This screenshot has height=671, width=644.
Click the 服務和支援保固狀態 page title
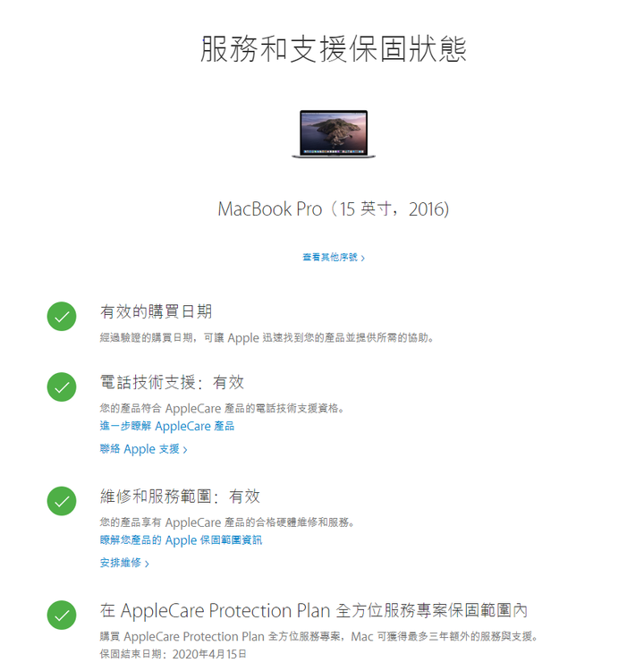pyautogui.click(x=334, y=49)
